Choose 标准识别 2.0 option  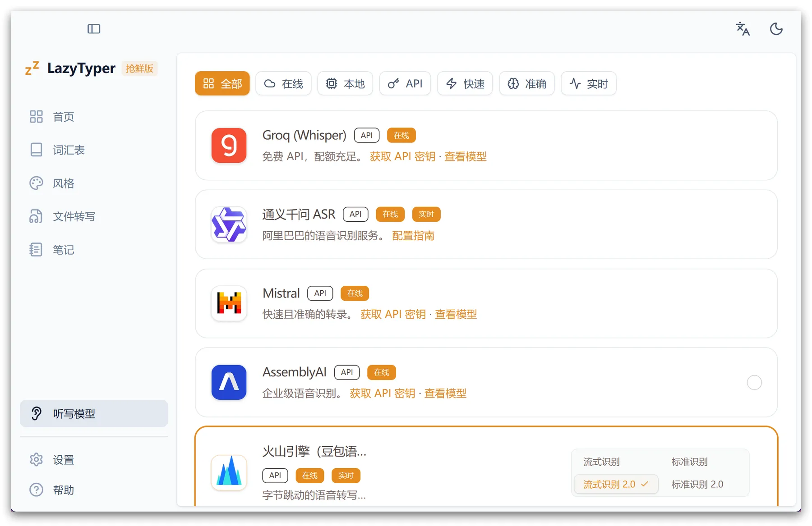point(697,484)
